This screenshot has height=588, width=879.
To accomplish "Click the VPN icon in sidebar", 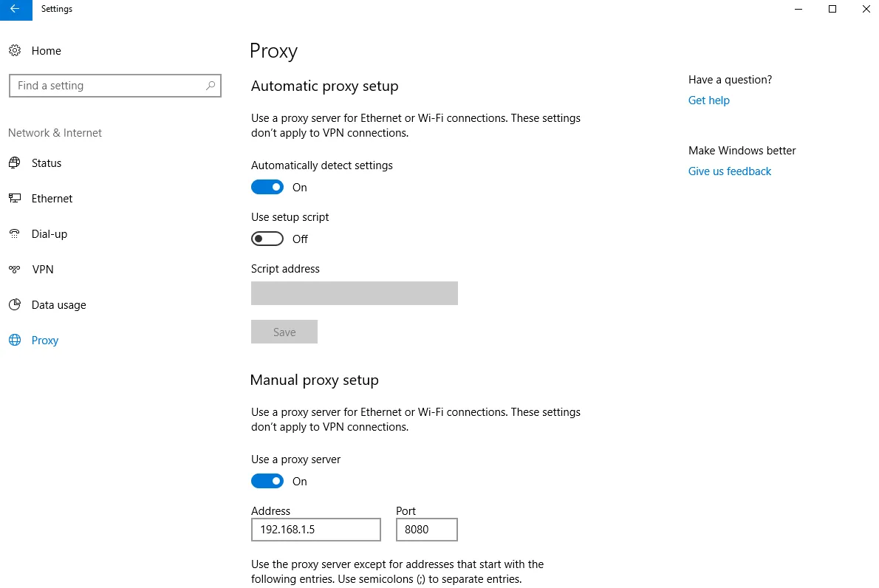I will point(15,270).
